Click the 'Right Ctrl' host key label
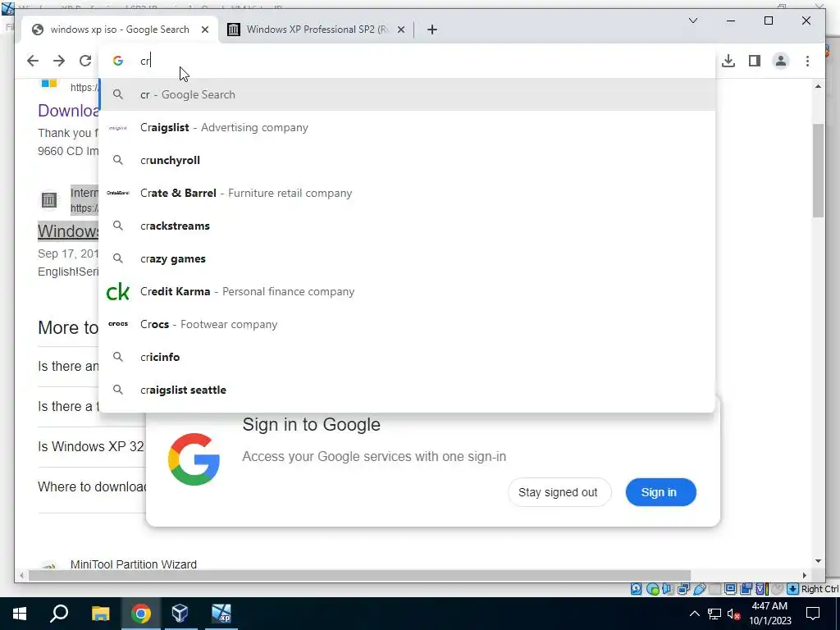 click(819, 589)
